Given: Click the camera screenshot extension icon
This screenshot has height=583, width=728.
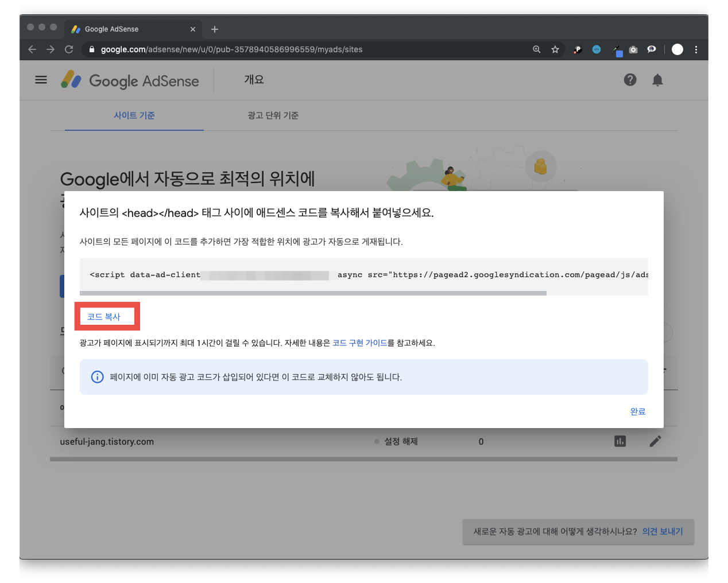Looking at the screenshot, I should (x=633, y=49).
